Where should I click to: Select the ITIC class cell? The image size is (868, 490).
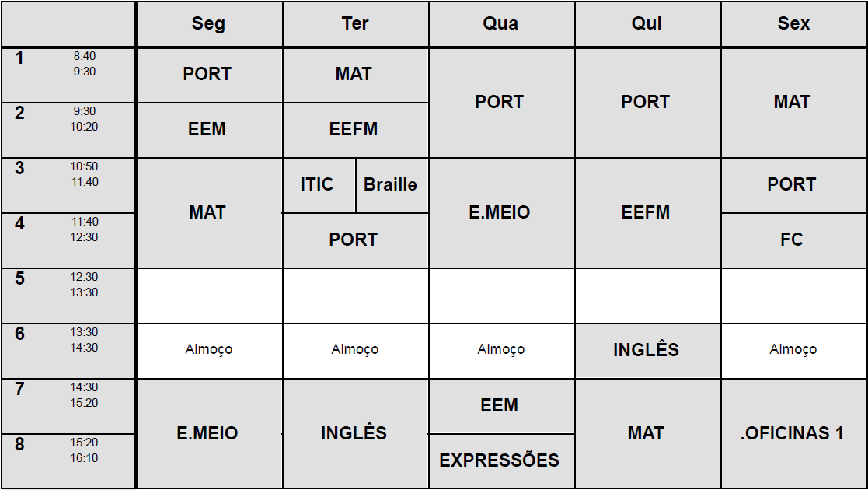click(318, 185)
